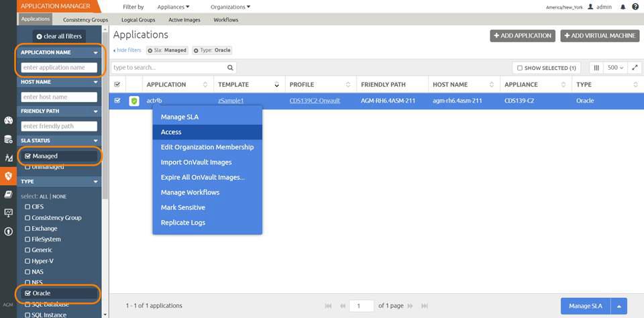Click the admin user icon
The image size is (644, 318).
[590, 7]
